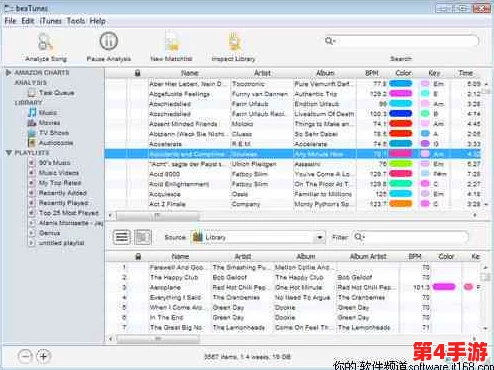
Task: Select the In The End row
Action: pyautogui.click(x=294, y=317)
